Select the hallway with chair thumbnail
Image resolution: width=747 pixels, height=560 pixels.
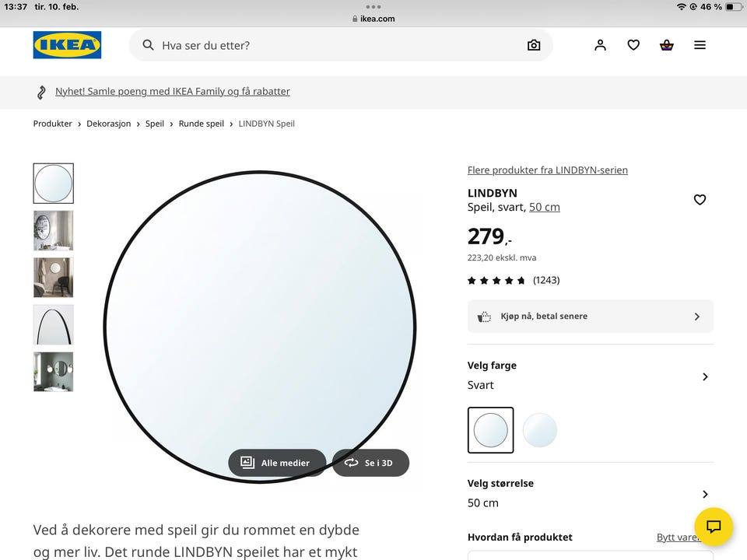[x=54, y=278]
